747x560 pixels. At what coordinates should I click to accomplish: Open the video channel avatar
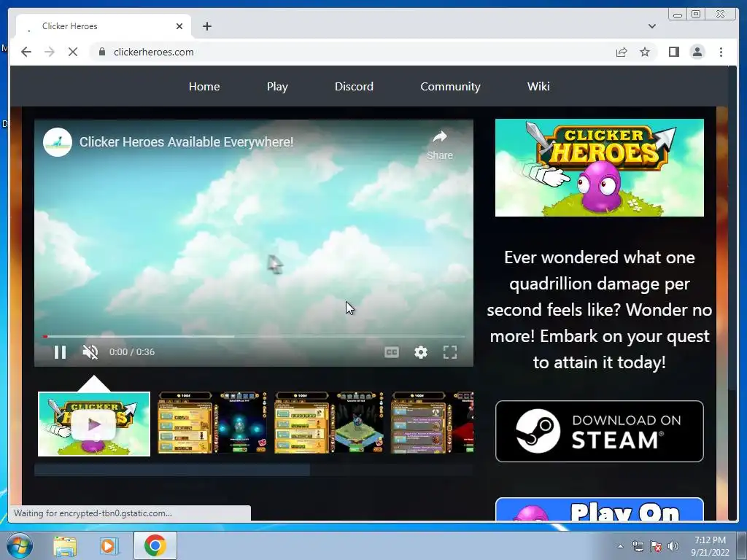(58, 142)
